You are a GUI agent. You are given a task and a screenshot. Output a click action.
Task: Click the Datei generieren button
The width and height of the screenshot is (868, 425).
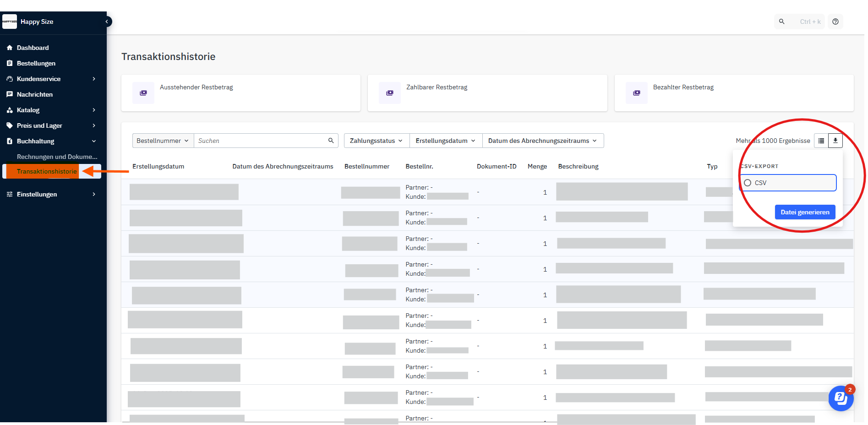[805, 212]
